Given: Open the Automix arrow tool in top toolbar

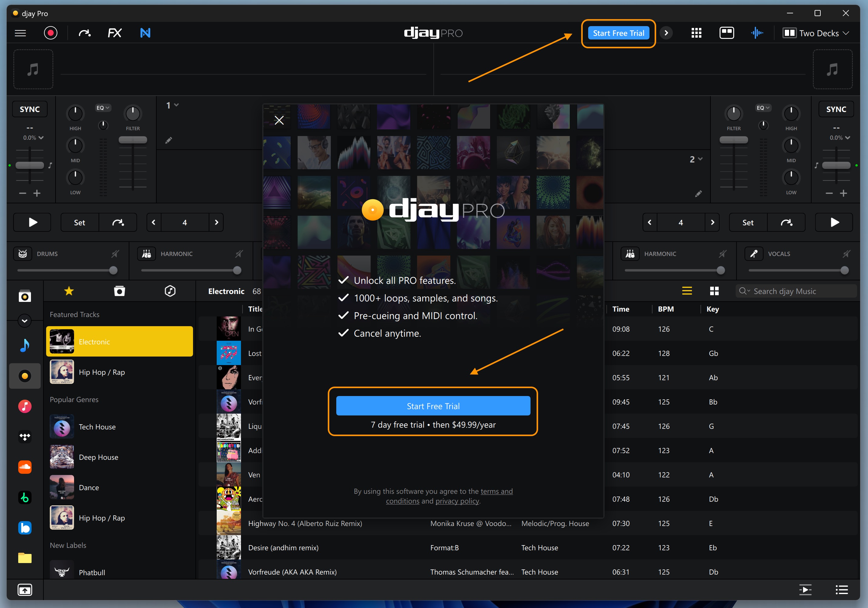Looking at the screenshot, I should [85, 33].
